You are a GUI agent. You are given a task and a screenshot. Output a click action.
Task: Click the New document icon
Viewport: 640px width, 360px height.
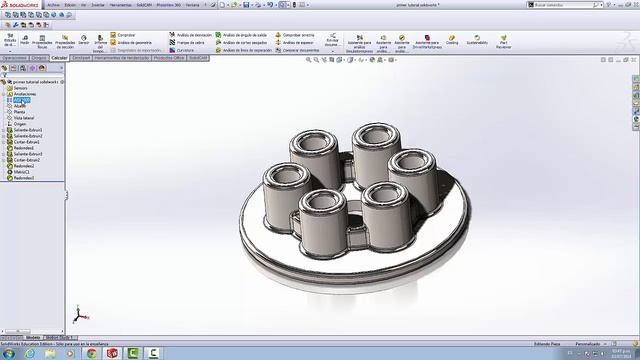coord(222,5)
